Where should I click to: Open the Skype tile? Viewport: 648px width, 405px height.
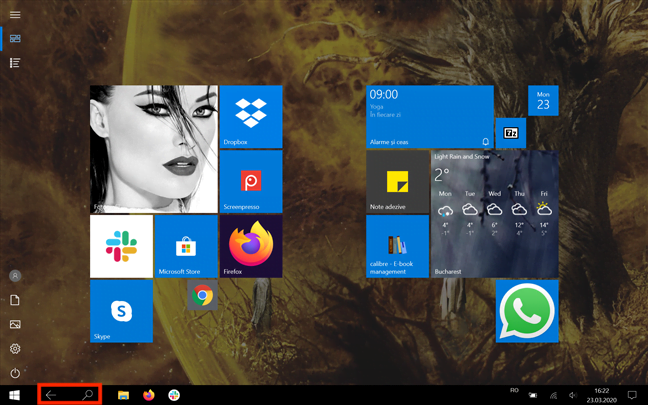(x=122, y=311)
